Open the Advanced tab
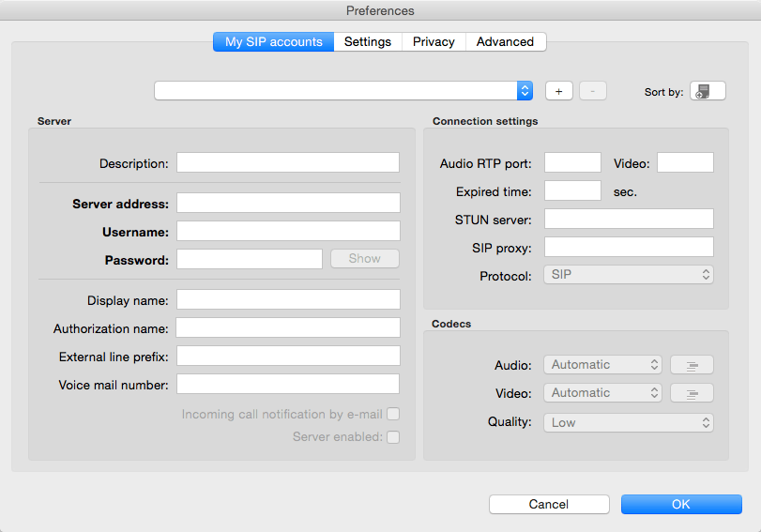761x532 pixels. [x=505, y=42]
